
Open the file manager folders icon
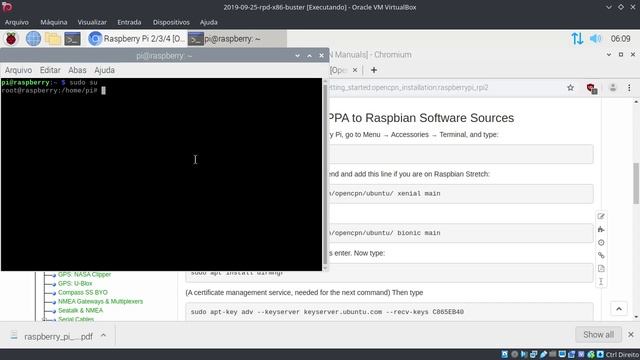pos(53,39)
